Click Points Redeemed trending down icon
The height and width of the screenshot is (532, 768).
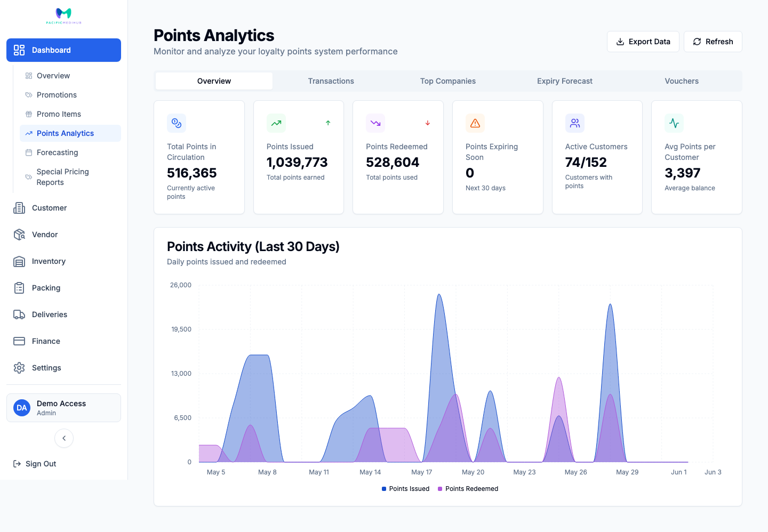[x=375, y=123]
